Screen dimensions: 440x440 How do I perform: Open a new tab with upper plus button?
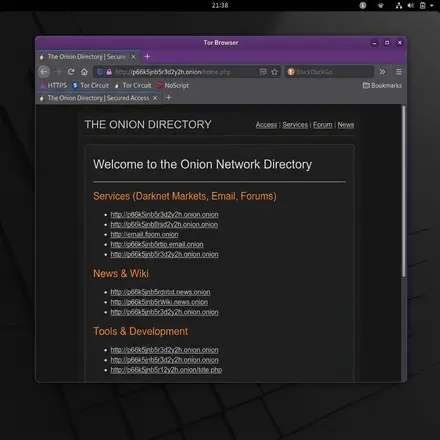(x=147, y=57)
